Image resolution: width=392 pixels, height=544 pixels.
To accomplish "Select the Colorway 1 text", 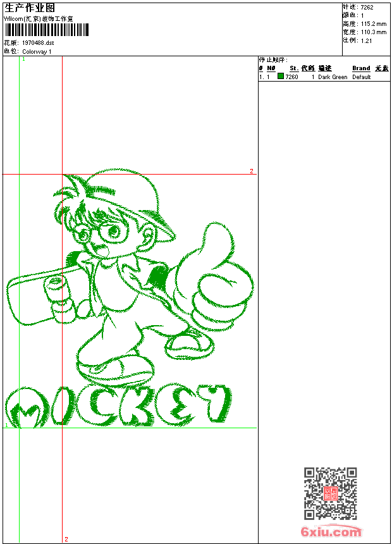I will (37, 52).
